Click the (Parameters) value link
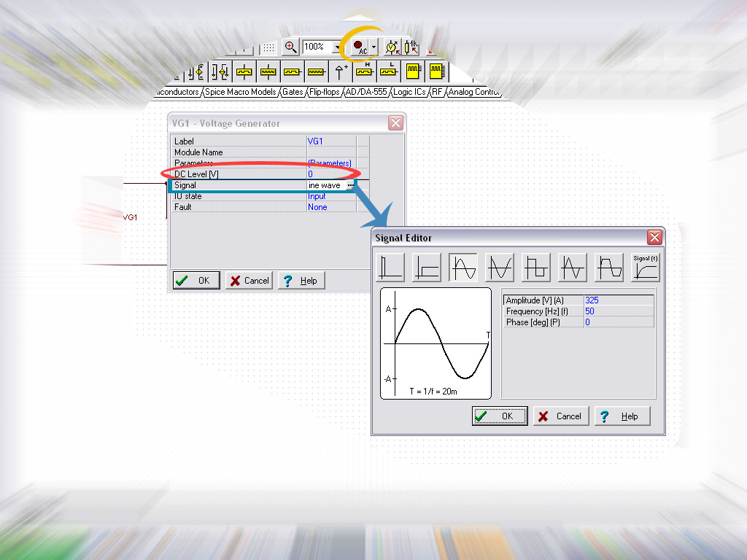This screenshot has height=560, width=747. coord(330,163)
